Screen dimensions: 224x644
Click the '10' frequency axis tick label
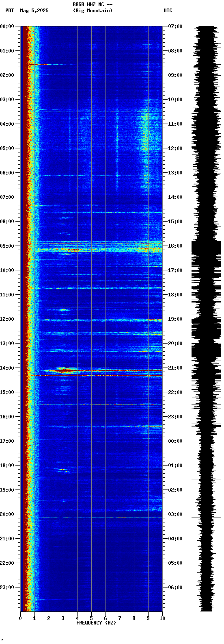click(x=162, y=618)
